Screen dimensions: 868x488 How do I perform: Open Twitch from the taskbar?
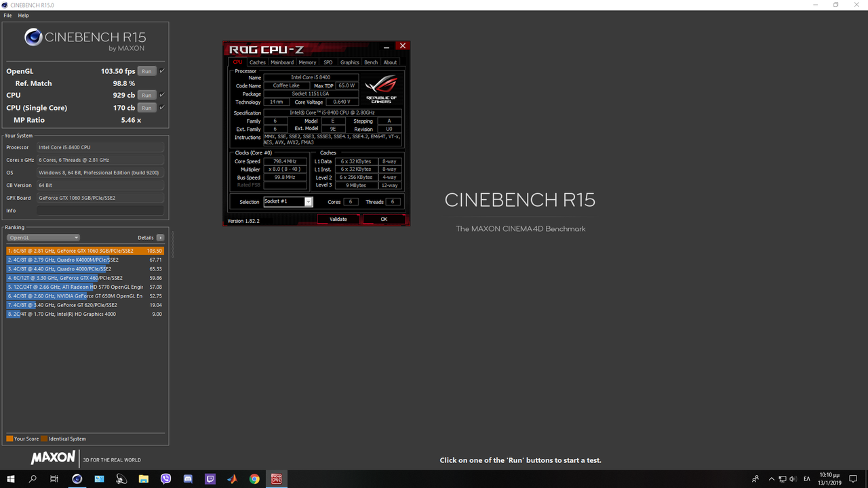210,479
